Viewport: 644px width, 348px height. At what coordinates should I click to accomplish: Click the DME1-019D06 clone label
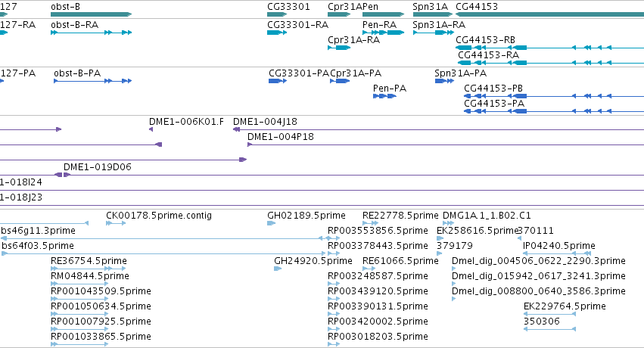[x=98, y=167]
